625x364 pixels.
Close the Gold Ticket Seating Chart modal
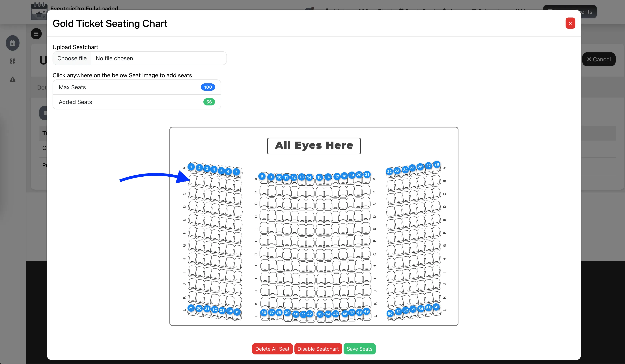pos(570,23)
